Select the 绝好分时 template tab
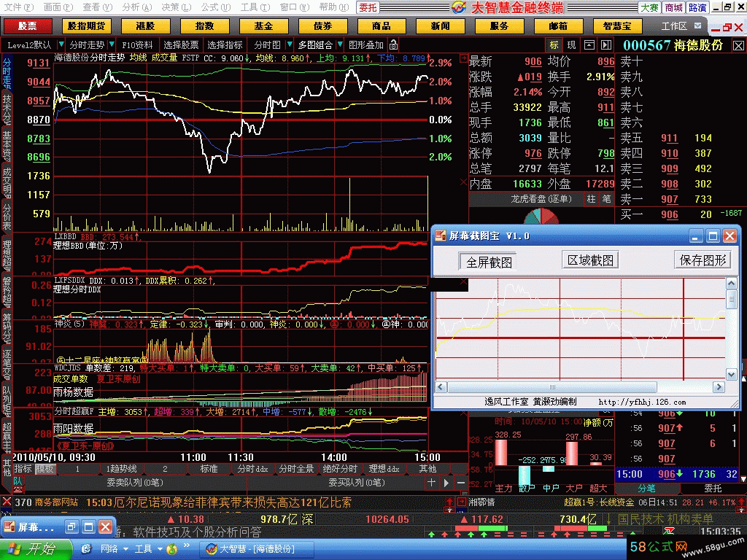747x560 pixels. (x=340, y=469)
